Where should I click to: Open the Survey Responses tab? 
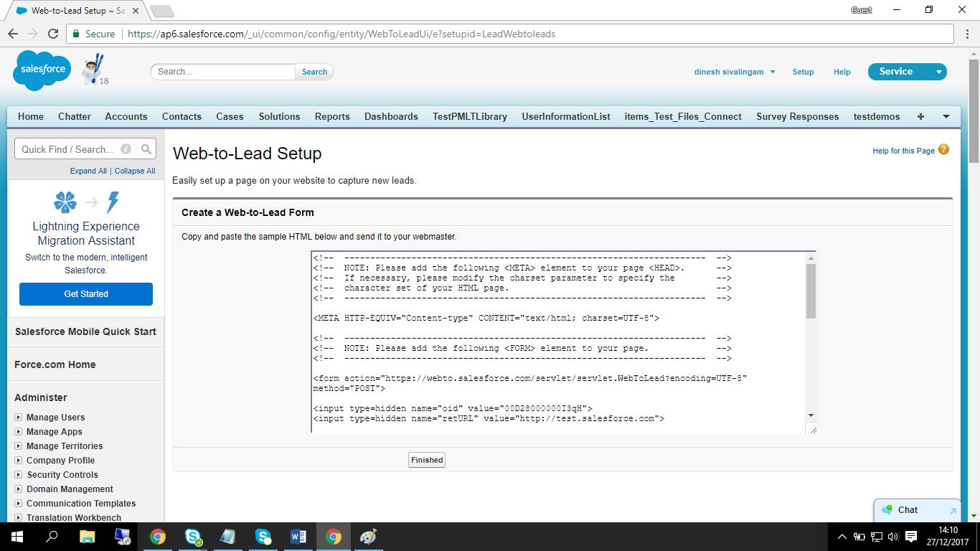tap(798, 116)
